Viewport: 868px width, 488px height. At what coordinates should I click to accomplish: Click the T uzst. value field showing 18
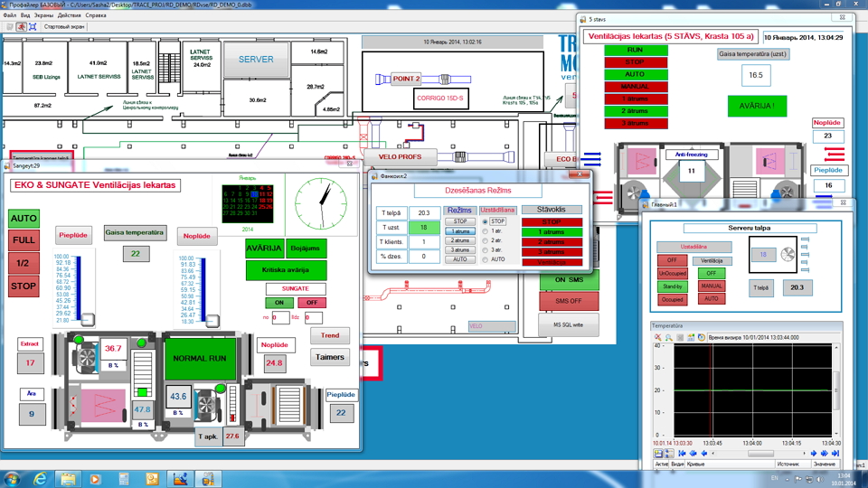pos(424,228)
